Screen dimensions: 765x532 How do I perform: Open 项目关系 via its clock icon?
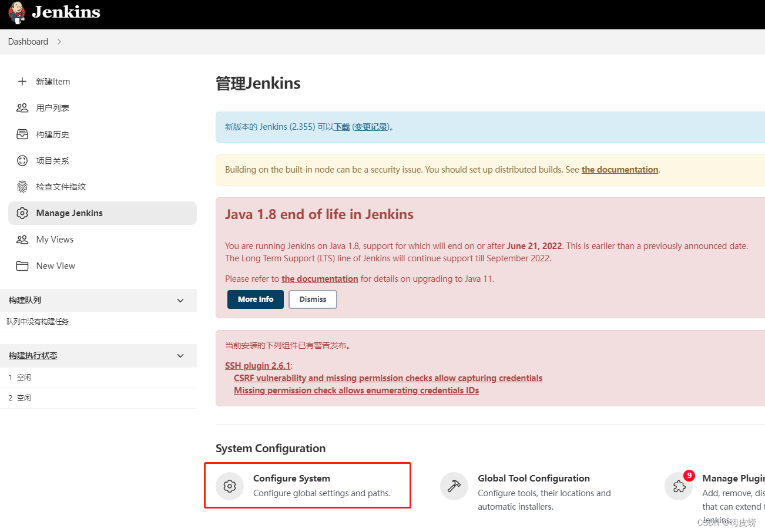coord(22,160)
